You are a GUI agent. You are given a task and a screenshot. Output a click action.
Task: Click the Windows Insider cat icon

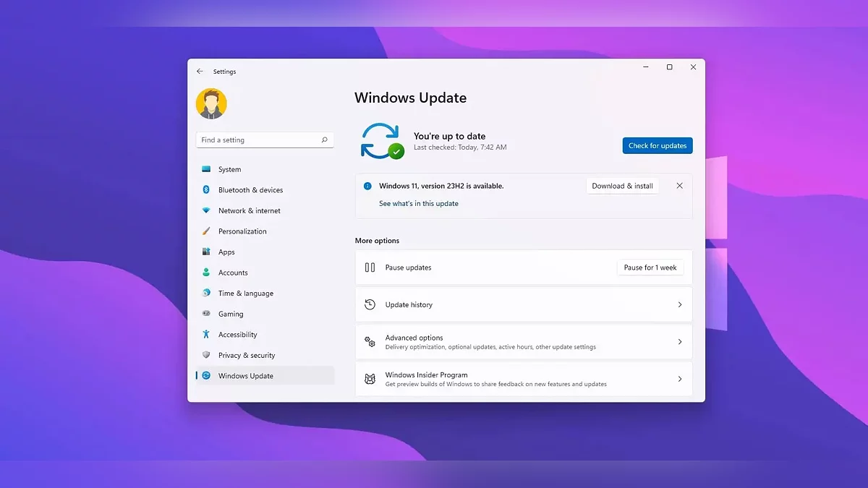tap(370, 380)
